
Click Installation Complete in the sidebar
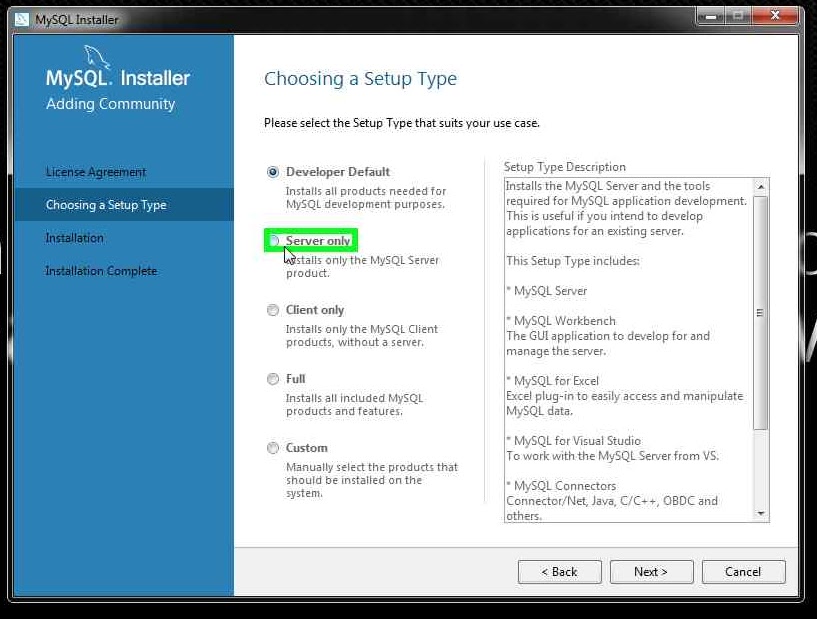(101, 270)
